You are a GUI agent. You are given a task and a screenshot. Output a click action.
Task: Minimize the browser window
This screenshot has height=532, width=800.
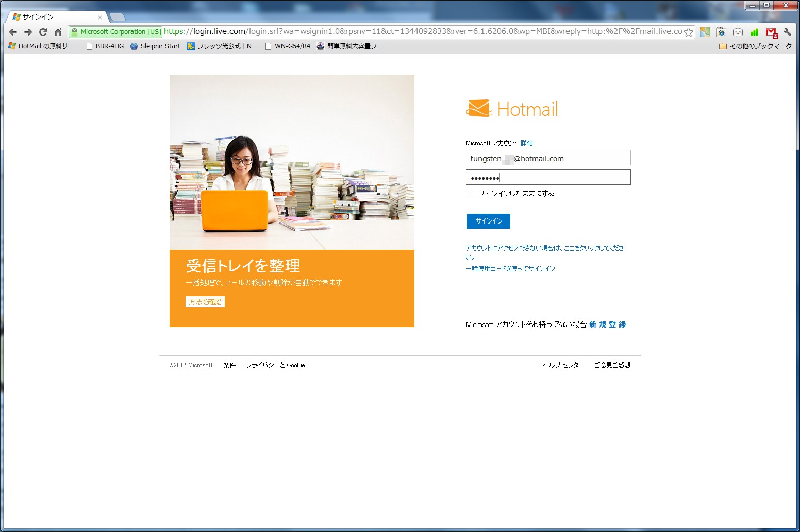(753, 5)
